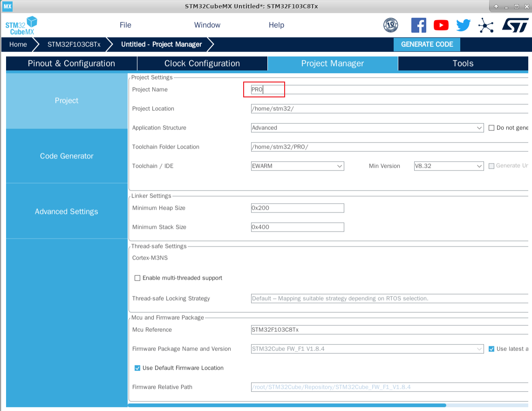Image resolution: width=532 pixels, height=411 pixels.
Task: Click the 'Firmware Package Name and Version' label
Action: (182, 349)
